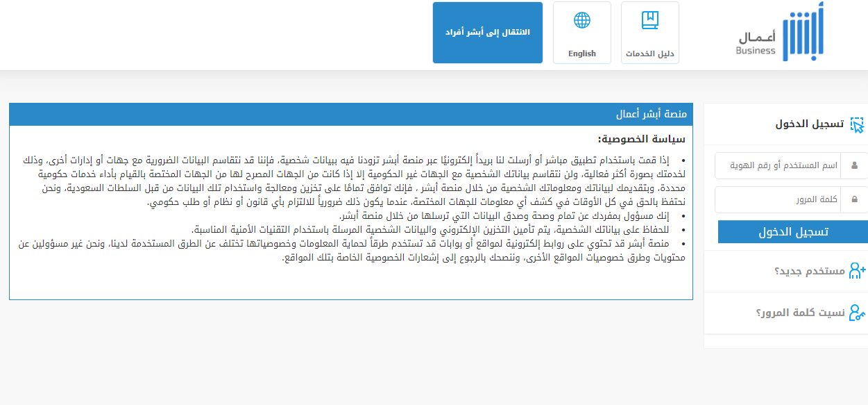Screen dimensions: 868x405
Task: Click the book icon for services guide
Action: coord(650,21)
